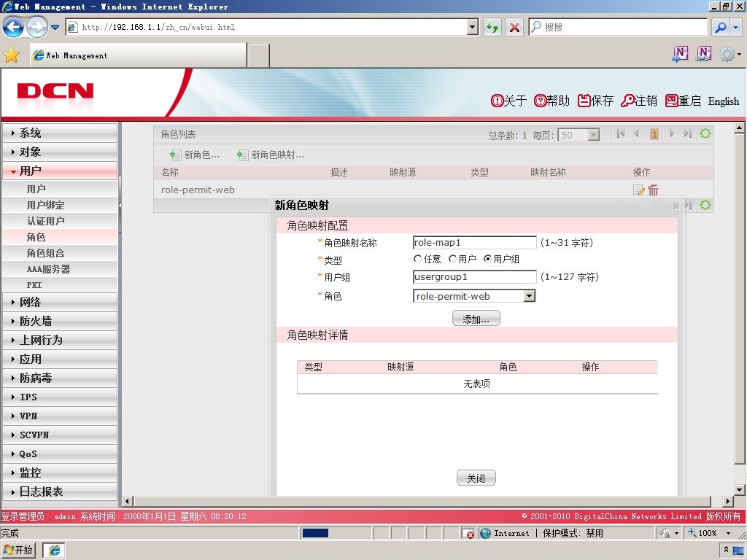Expand the 网络 menu section

[60, 302]
